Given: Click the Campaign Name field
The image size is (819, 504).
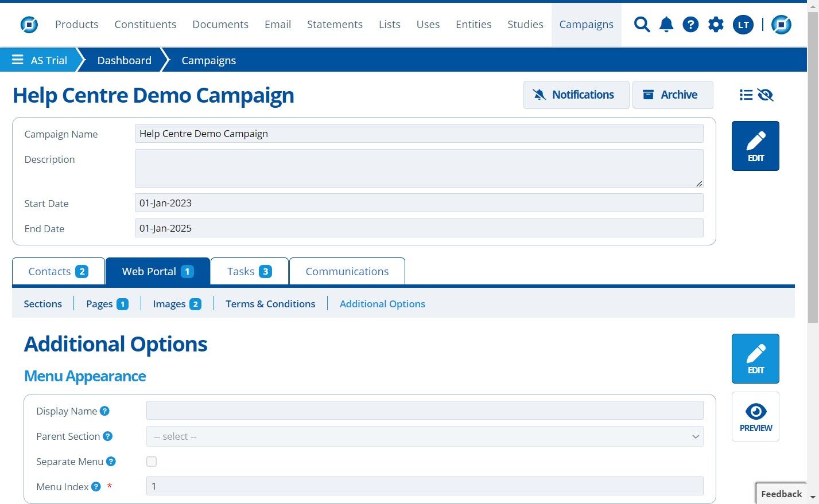Looking at the screenshot, I should [419, 134].
